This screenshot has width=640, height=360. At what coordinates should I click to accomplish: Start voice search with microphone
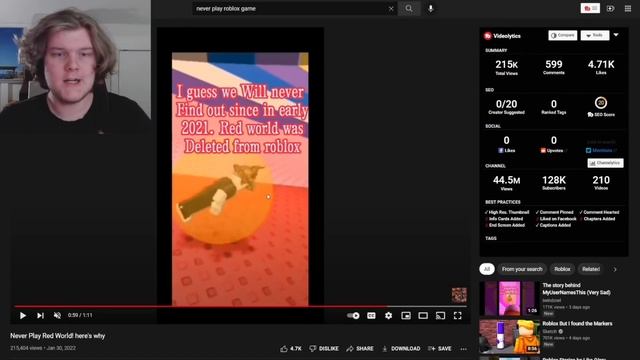point(431,9)
